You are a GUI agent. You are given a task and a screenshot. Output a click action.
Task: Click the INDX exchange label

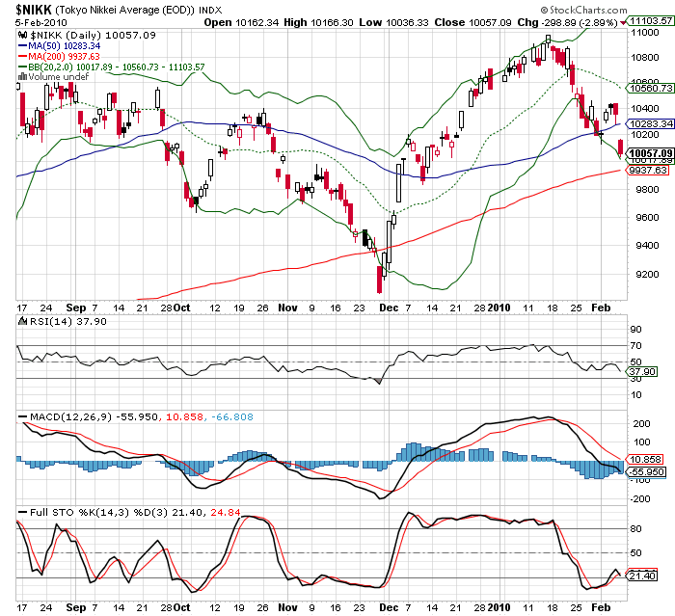click(x=210, y=10)
